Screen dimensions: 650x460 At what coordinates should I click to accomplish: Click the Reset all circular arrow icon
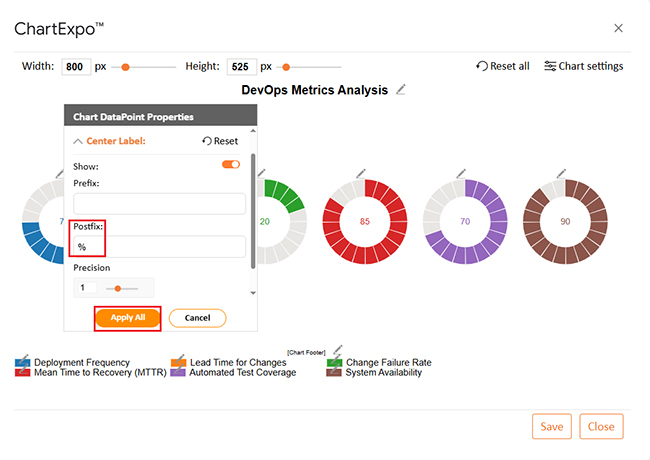pos(482,66)
